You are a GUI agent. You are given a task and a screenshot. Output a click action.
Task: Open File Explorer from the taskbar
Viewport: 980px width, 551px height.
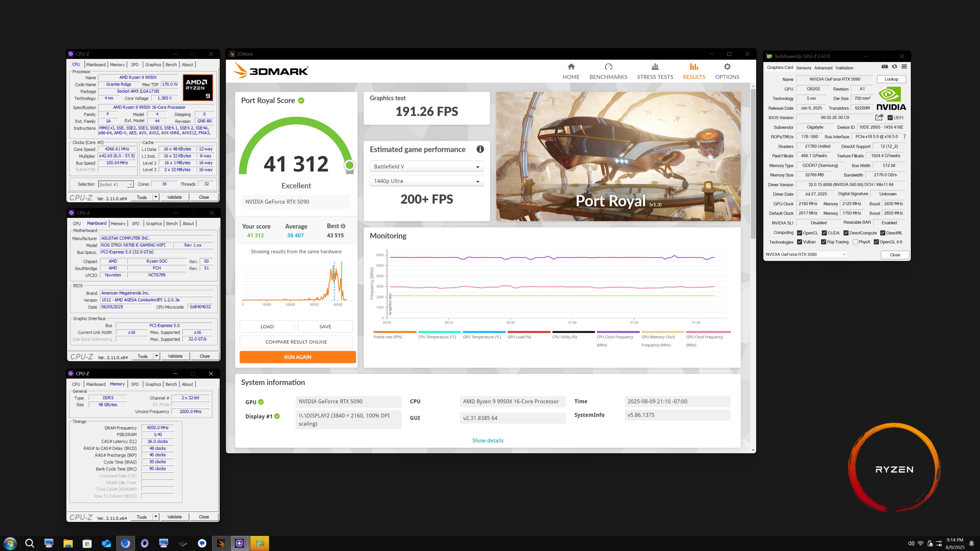pyautogui.click(x=68, y=543)
